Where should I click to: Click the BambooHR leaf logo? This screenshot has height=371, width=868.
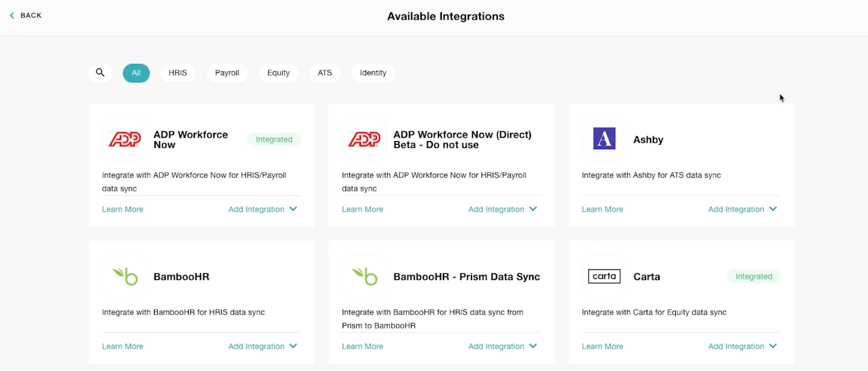124,276
